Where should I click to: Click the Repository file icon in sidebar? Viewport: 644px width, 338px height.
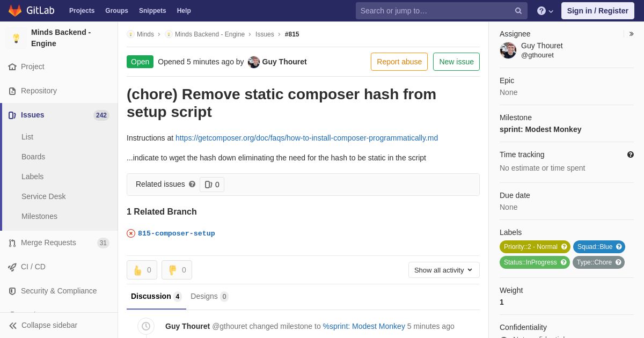[x=12, y=91]
